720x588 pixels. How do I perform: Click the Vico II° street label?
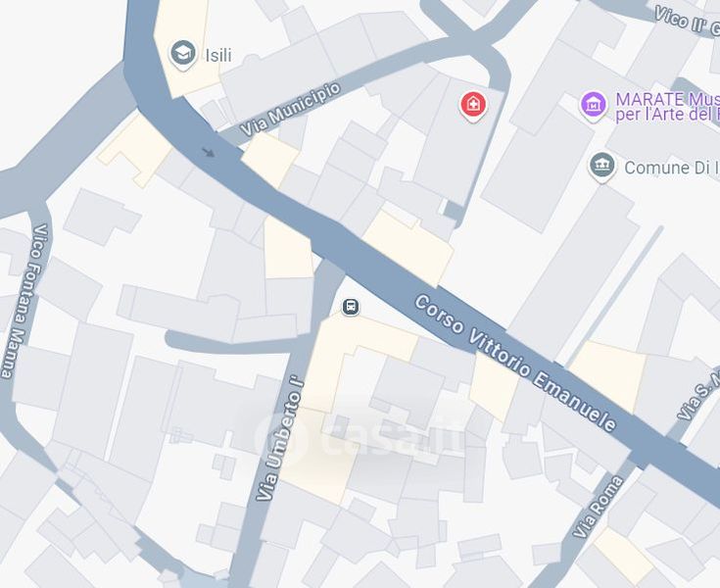point(687,22)
